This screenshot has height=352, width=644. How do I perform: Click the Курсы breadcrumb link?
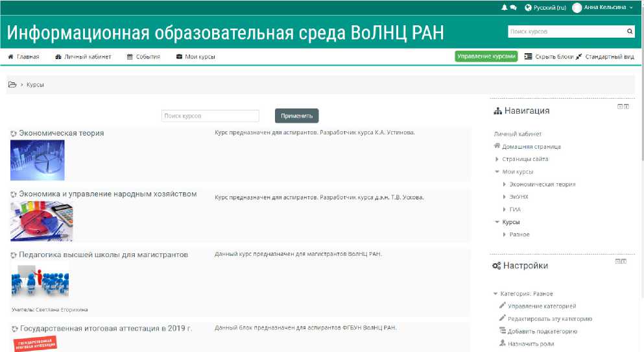click(35, 84)
